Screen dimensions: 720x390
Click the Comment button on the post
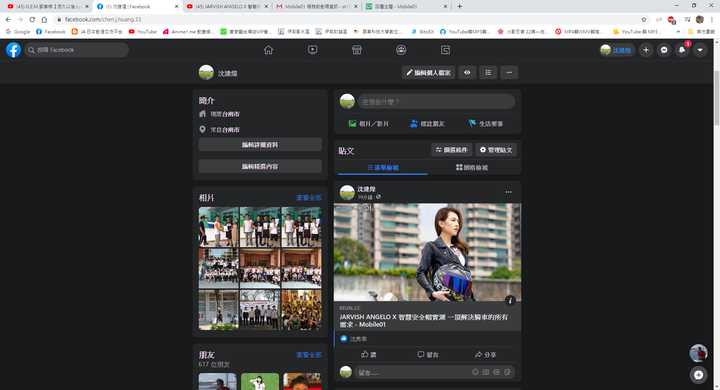tap(428, 354)
